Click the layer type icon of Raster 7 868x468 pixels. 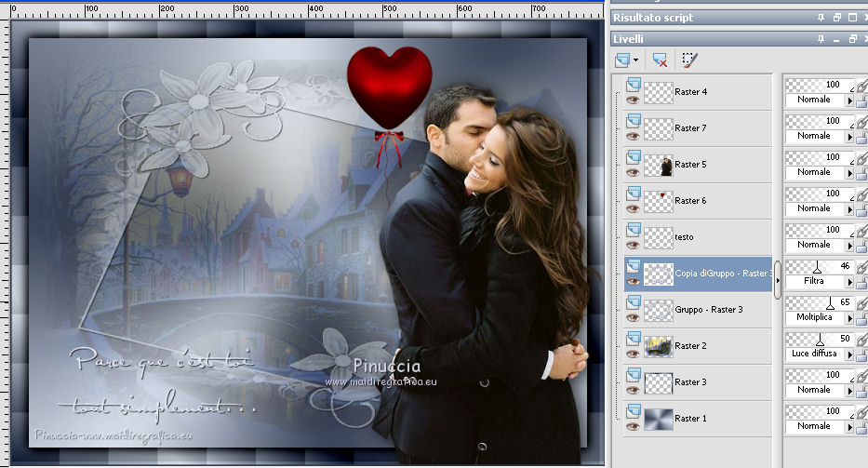click(x=634, y=120)
